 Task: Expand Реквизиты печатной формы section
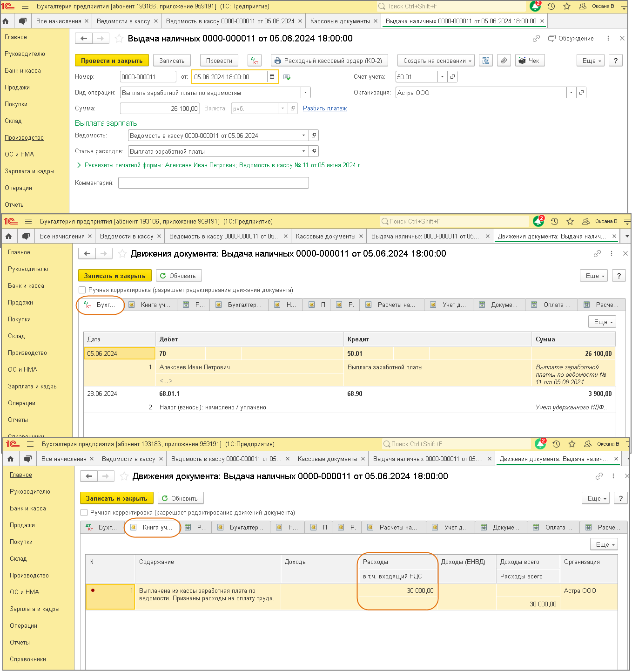pyautogui.click(x=79, y=165)
